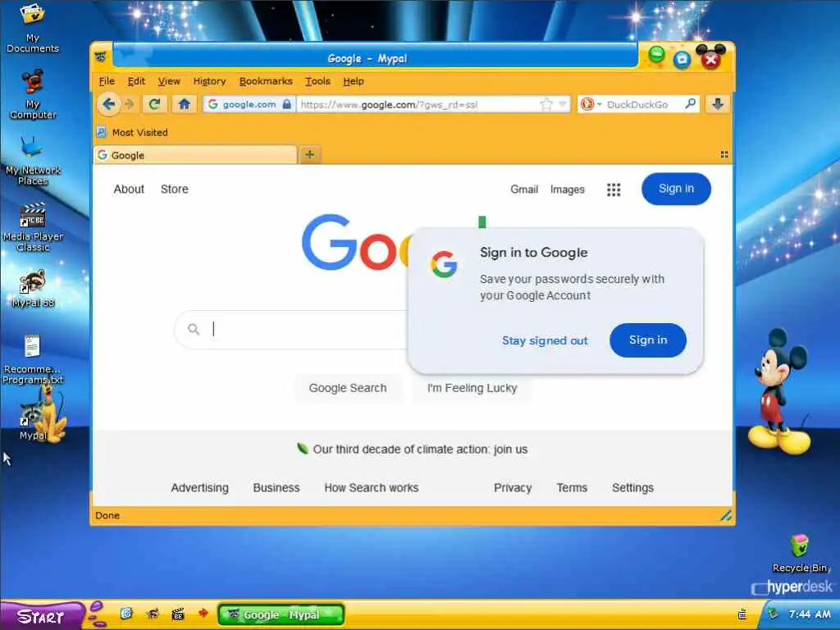840x630 pixels.
Task: Click the Google Search button
Action: click(348, 388)
